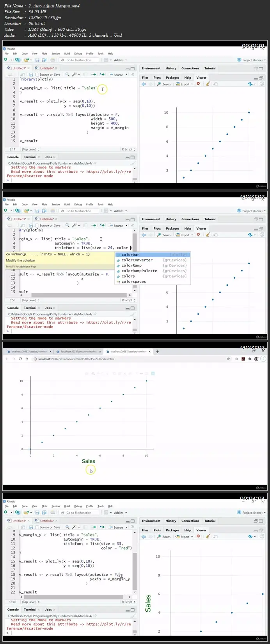This screenshot has width=270, height=644.
Task: Click the Chrome reload icon in the 00:03:03 frame
Action: tap(20, 359)
